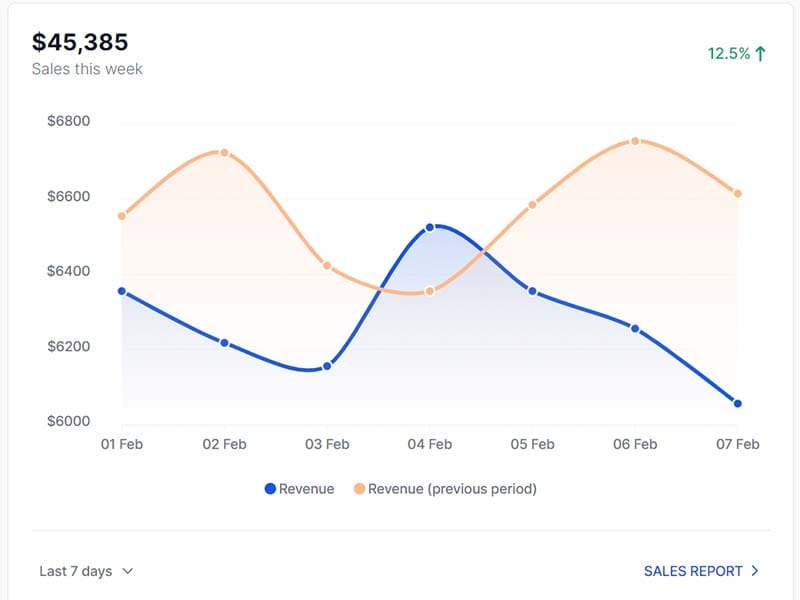Viewport: 800px width, 600px height.
Task: Click the blue Revenue legend dot
Action: (x=270, y=489)
